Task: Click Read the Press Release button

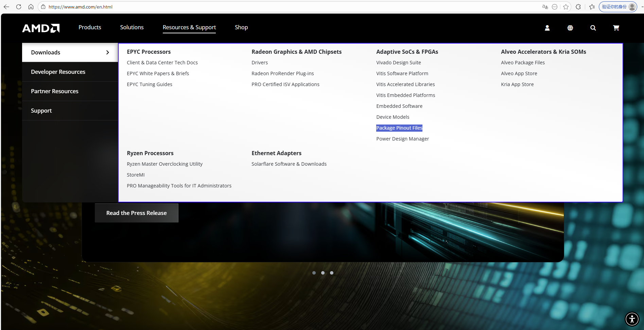Action: click(137, 213)
